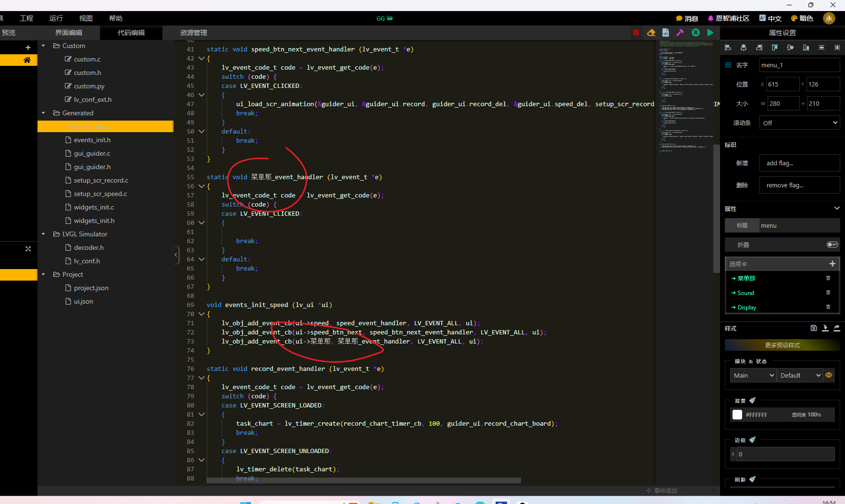Collapse the LVGL Simulator folder
845x504 pixels.
pyautogui.click(x=43, y=234)
